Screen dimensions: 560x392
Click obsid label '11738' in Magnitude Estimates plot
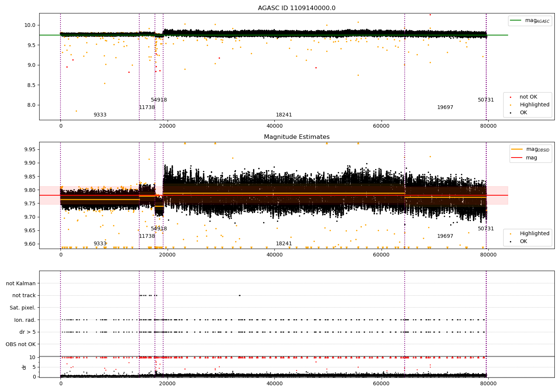pos(147,236)
